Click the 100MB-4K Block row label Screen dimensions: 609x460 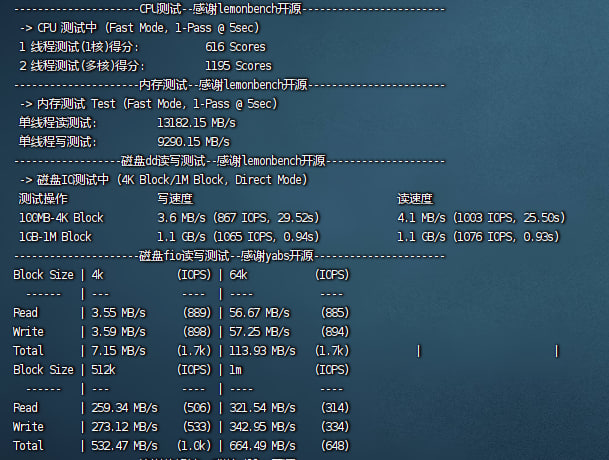pos(61,218)
